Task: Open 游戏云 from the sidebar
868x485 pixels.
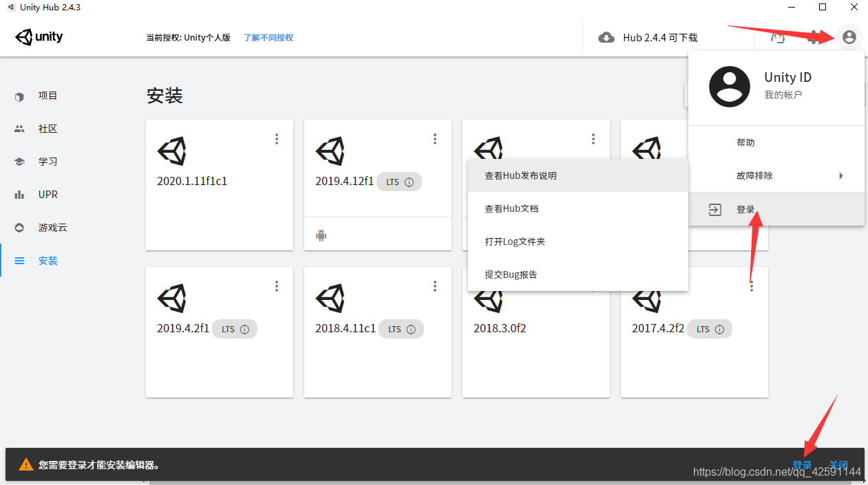Action: 52,228
